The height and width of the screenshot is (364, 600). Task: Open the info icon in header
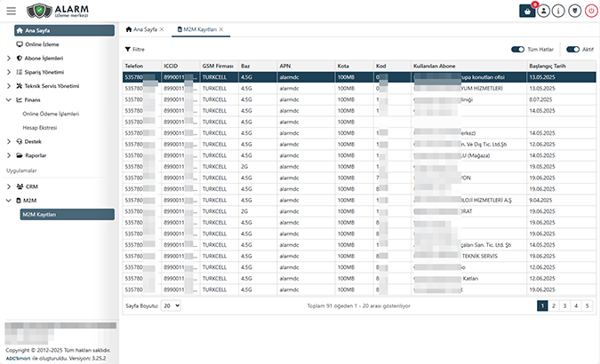click(x=557, y=11)
